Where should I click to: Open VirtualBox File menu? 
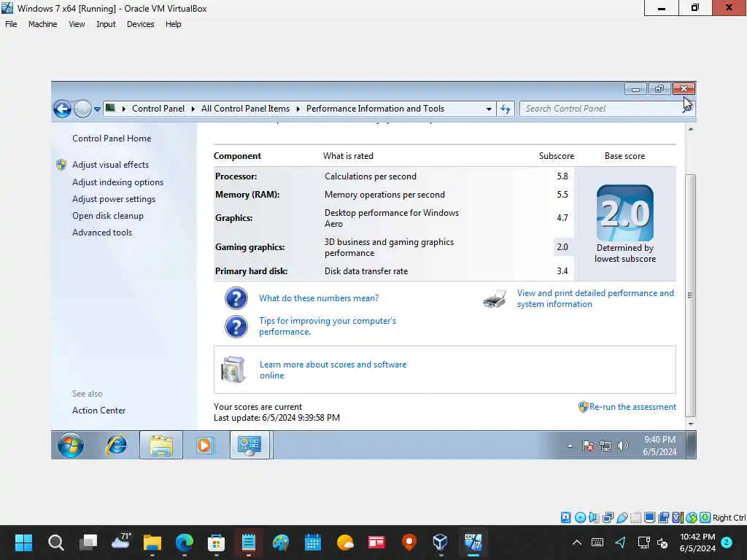click(x=11, y=24)
